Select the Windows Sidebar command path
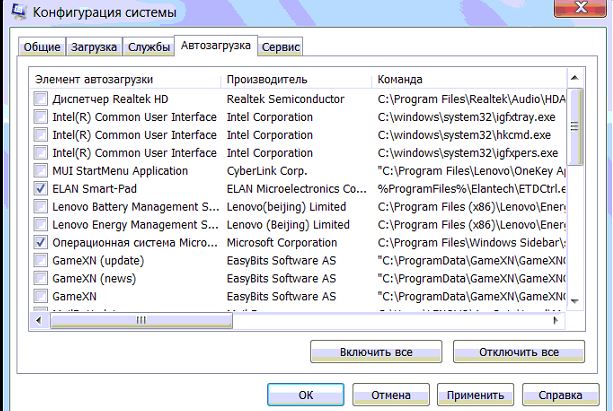 pos(471,243)
